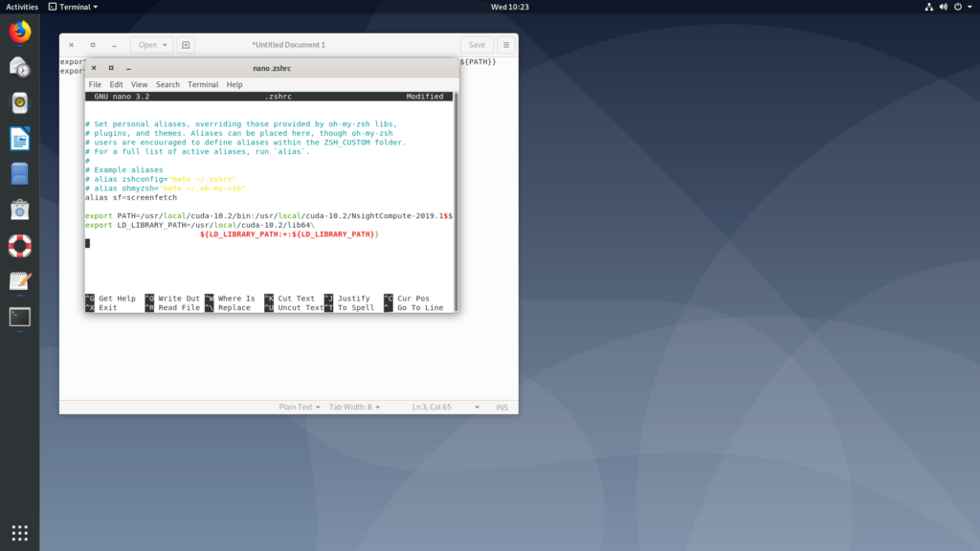
Task: Open the Plain Text language dropdown
Action: click(300, 408)
